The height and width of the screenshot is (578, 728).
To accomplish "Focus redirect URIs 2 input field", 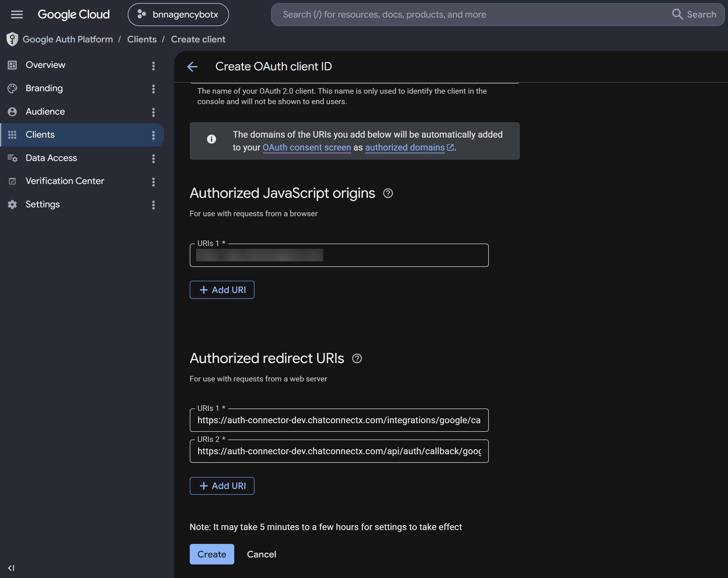I will pos(339,451).
